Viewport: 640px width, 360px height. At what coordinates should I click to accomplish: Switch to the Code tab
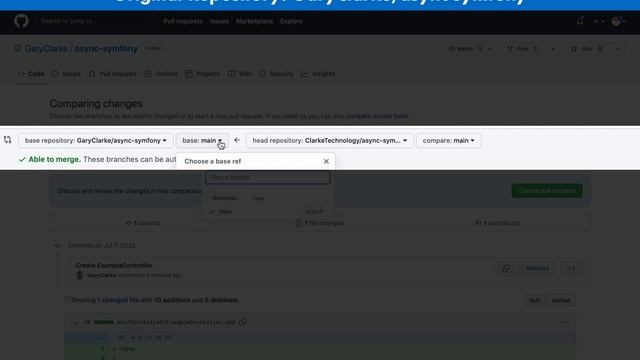(31, 74)
